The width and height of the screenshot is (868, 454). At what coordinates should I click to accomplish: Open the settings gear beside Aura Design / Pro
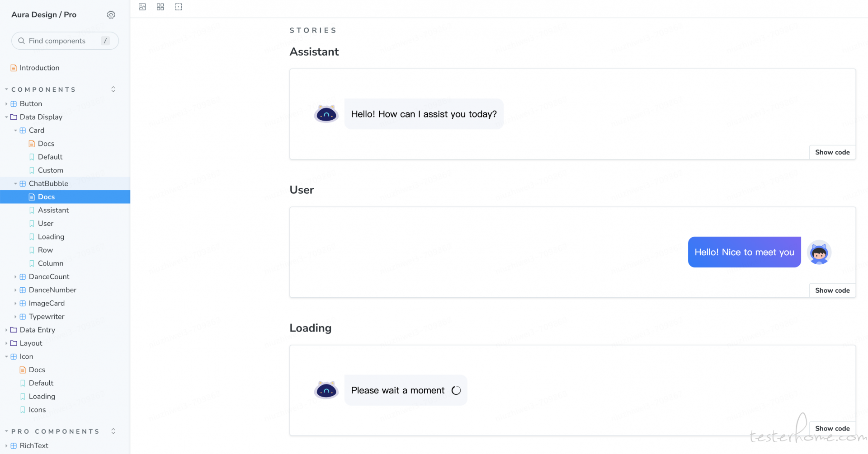click(x=111, y=14)
